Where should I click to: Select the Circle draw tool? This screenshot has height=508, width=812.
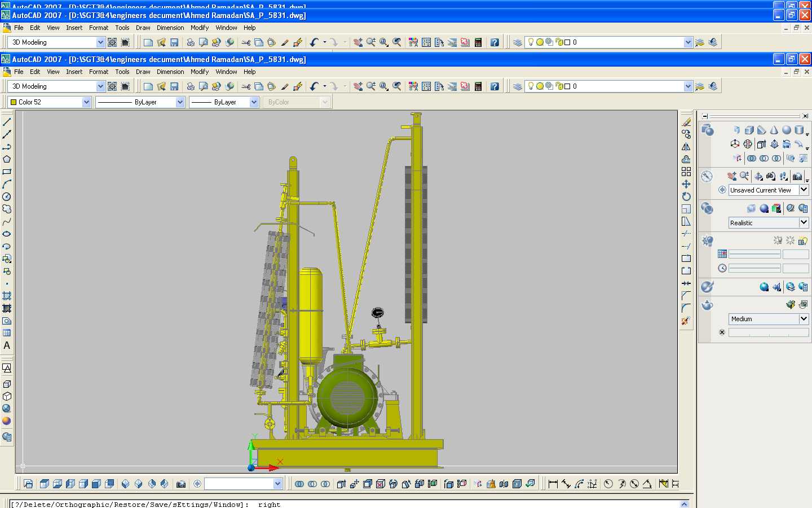(x=7, y=196)
